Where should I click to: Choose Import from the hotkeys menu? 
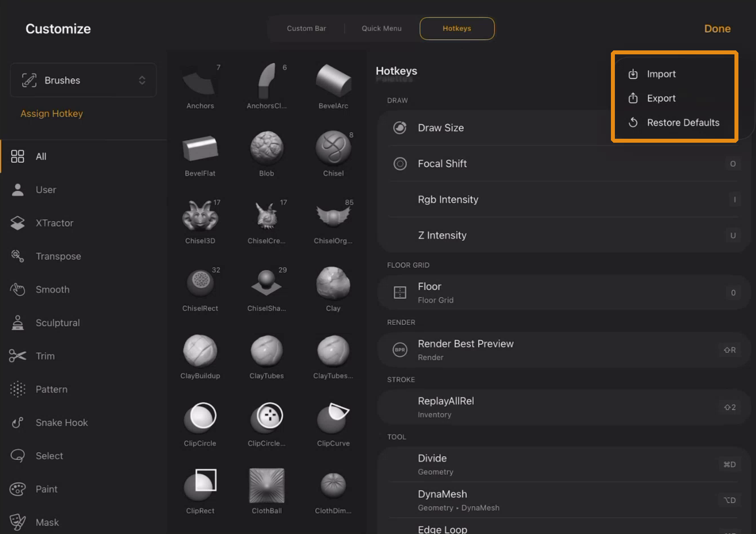[674, 74]
